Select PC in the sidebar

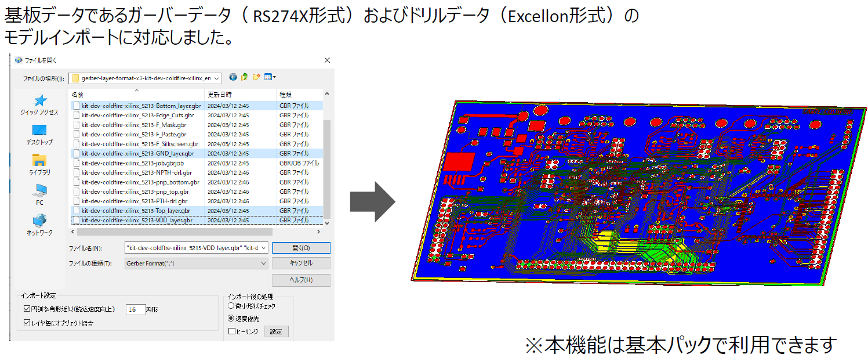[x=39, y=194]
